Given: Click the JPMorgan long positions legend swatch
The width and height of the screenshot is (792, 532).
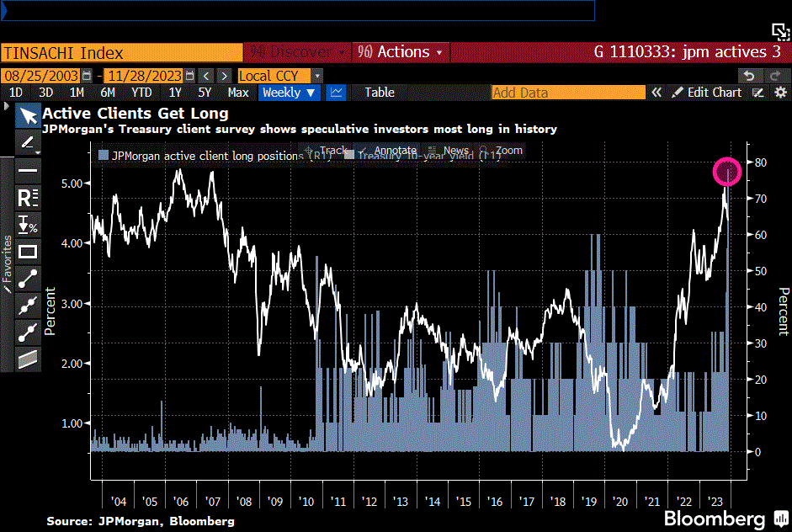Looking at the screenshot, I should tap(104, 155).
